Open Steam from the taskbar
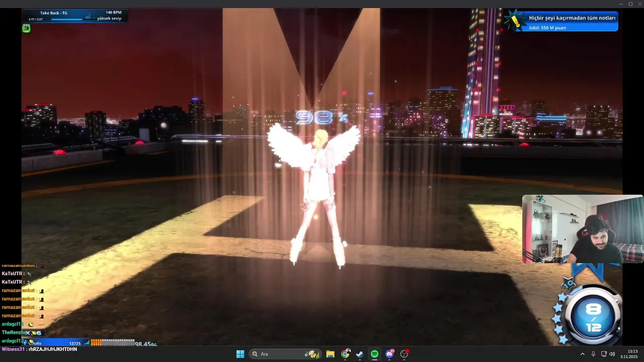Image resolution: width=644 pixels, height=362 pixels. 360,354
